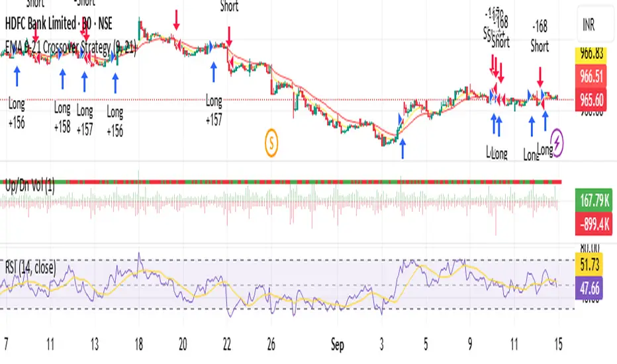Viewport: 617px width, 364px height.
Task: Click the -168 Short marker near date 14
Action: [x=540, y=36]
